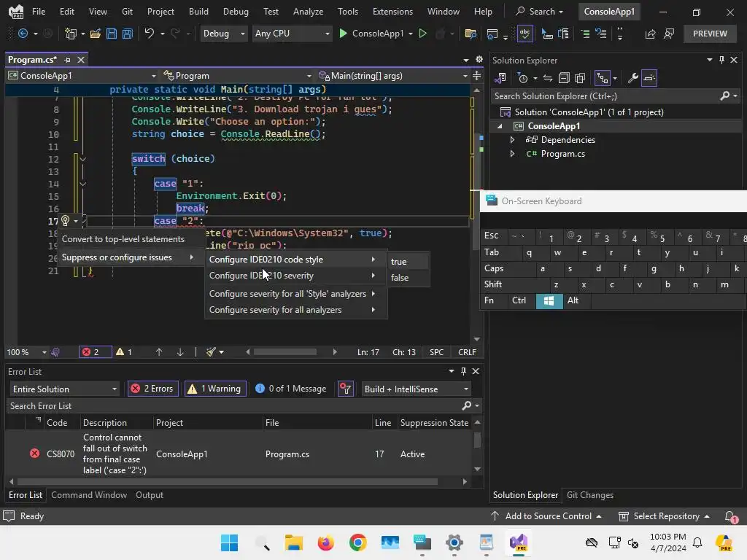Click the Error List filter funnel icon
747x560 pixels.
pos(345,389)
